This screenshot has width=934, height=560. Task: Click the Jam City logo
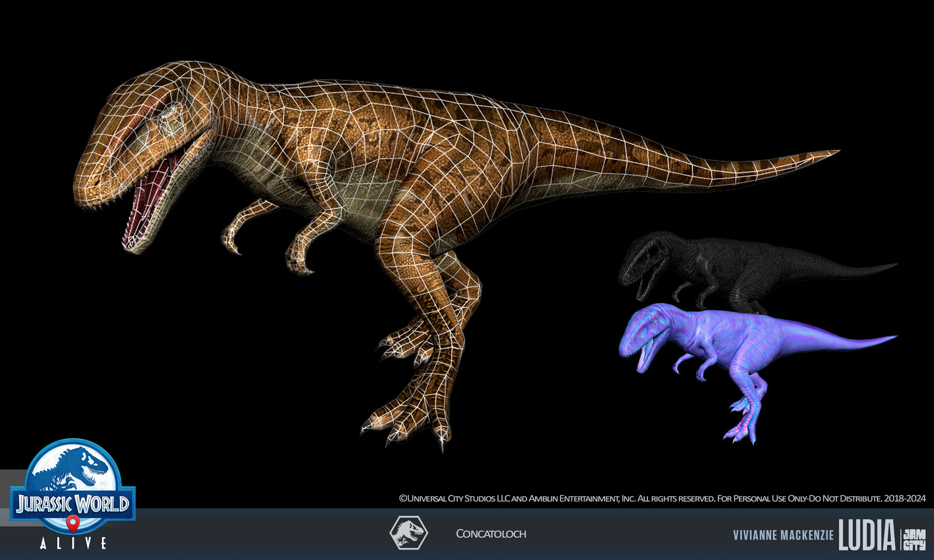point(914,540)
